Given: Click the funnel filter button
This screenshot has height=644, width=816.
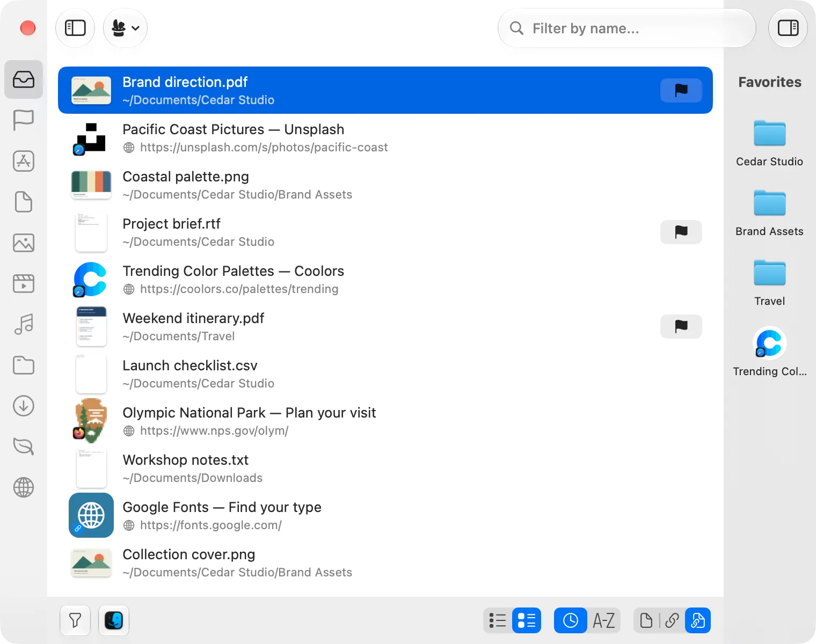Looking at the screenshot, I should (75, 620).
